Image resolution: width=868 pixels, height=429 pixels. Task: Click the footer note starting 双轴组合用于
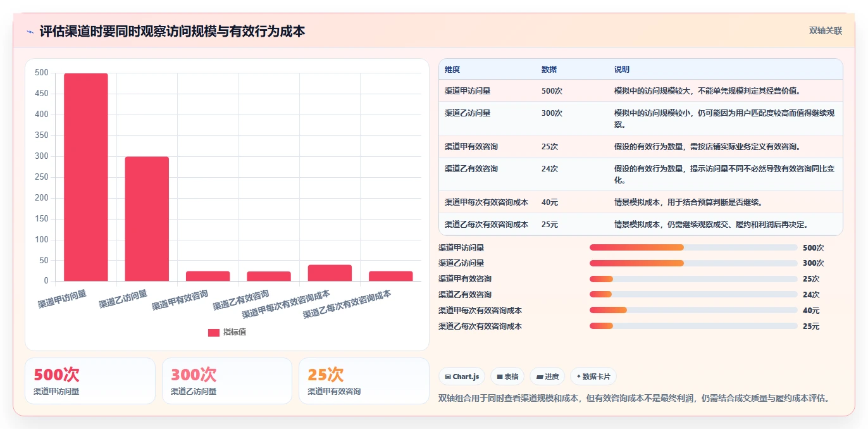click(634, 399)
